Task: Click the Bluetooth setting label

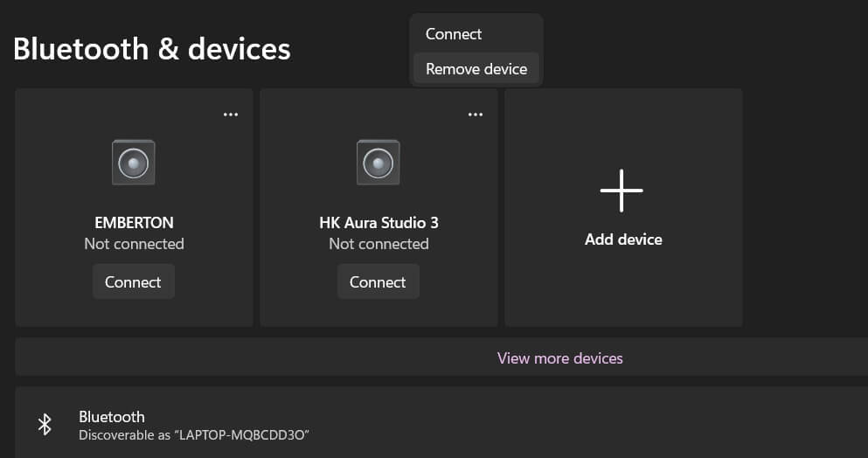Action: [x=112, y=416]
